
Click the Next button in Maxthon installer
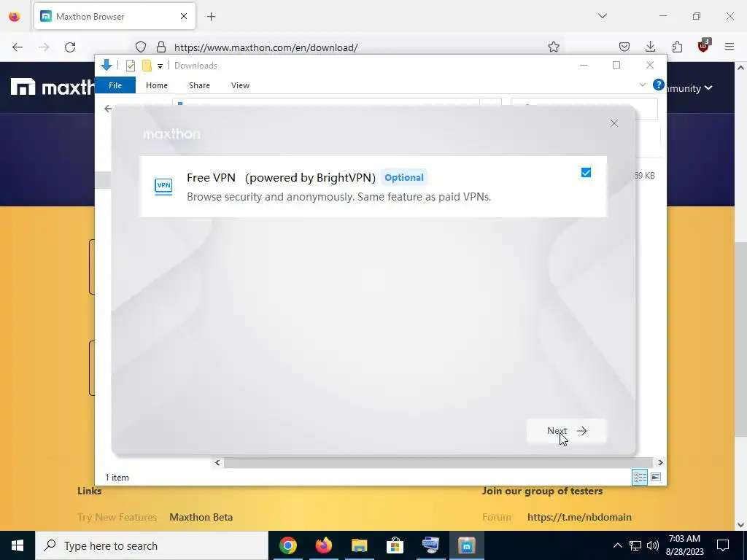pyautogui.click(x=566, y=431)
